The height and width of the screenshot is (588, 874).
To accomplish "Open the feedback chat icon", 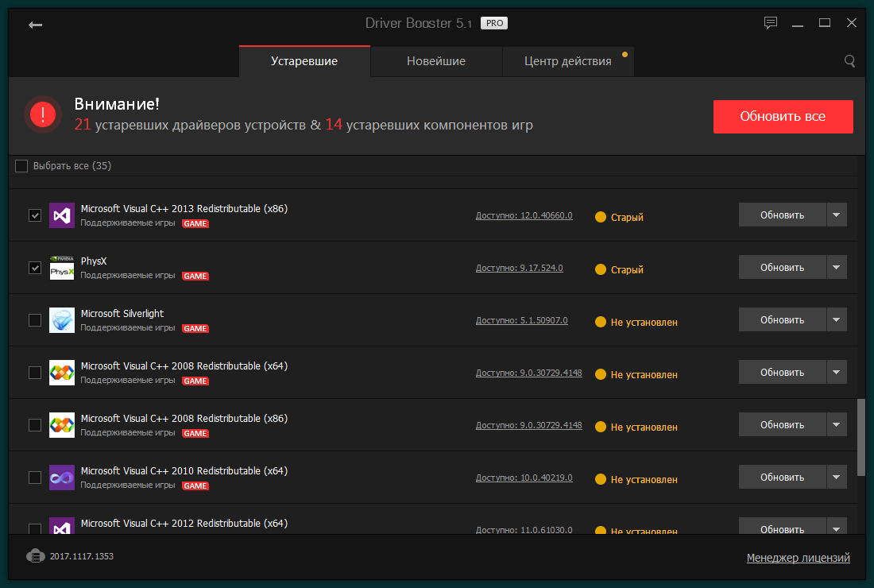I will (x=770, y=23).
